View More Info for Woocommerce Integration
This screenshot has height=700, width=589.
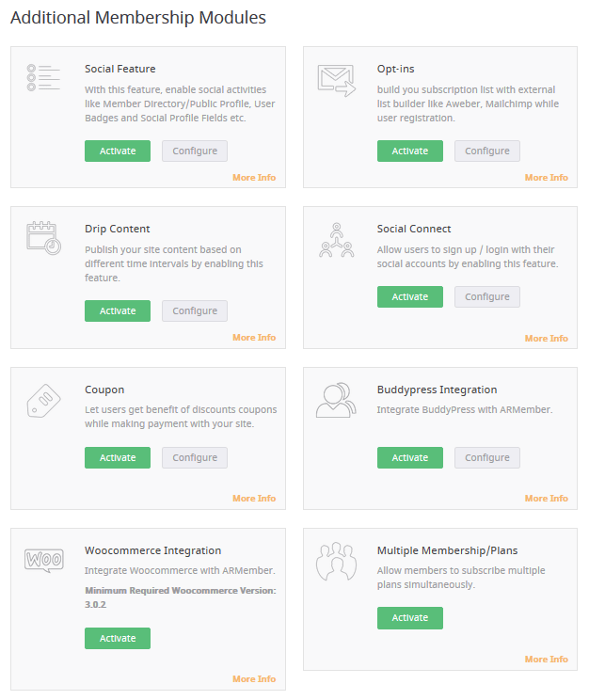click(x=254, y=679)
